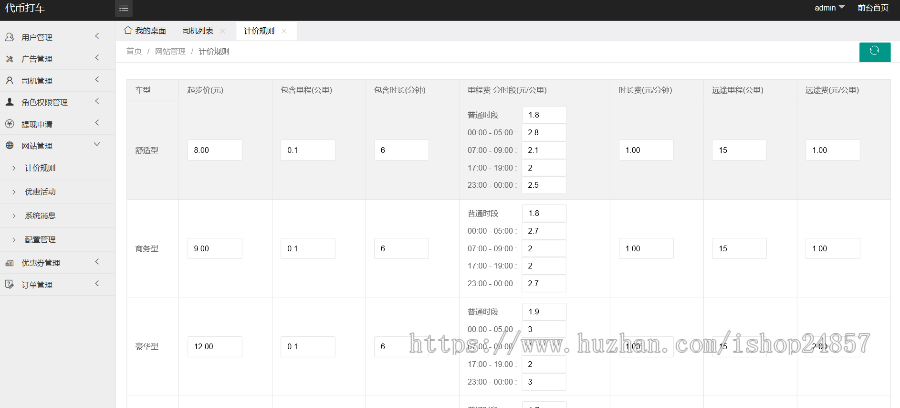
Task: Toggle the sidebar with the hamburger icon
Action: tap(123, 8)
